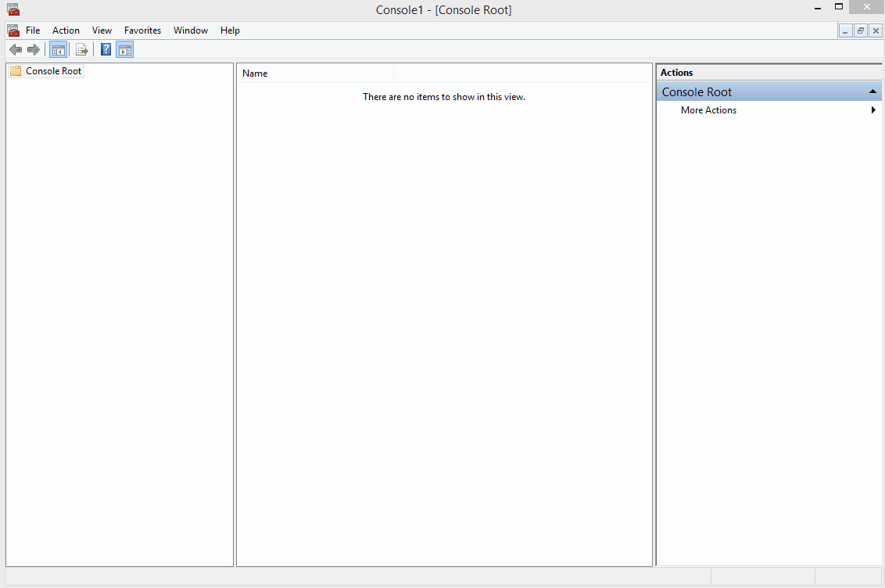Close the inner Console Root child window
The width and height of the screenshot is (885, 588).
pyautogui.click(x=876, y=31)
